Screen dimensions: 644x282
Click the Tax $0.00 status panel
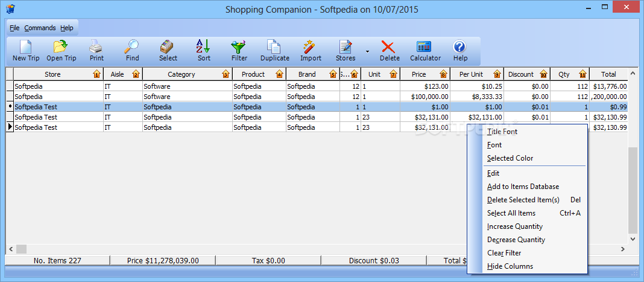(x=268, y=261)
